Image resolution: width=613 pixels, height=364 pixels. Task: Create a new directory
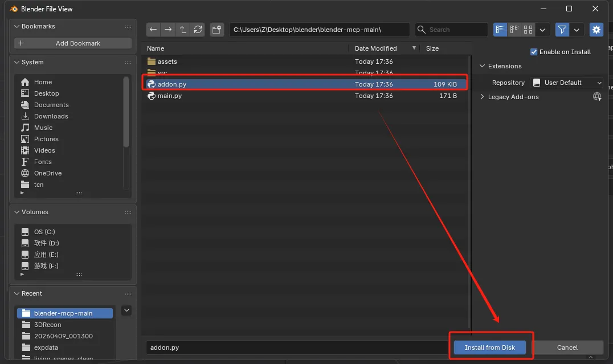(216, 30)
